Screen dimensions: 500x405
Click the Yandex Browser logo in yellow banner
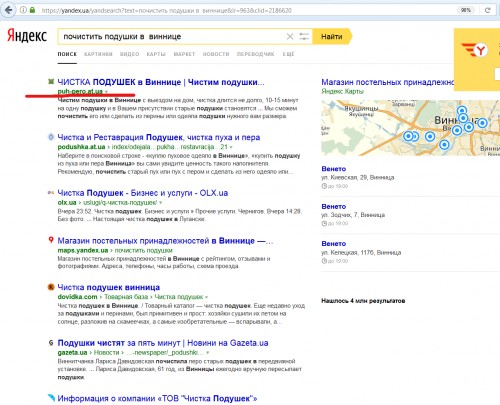click(475, 50)
